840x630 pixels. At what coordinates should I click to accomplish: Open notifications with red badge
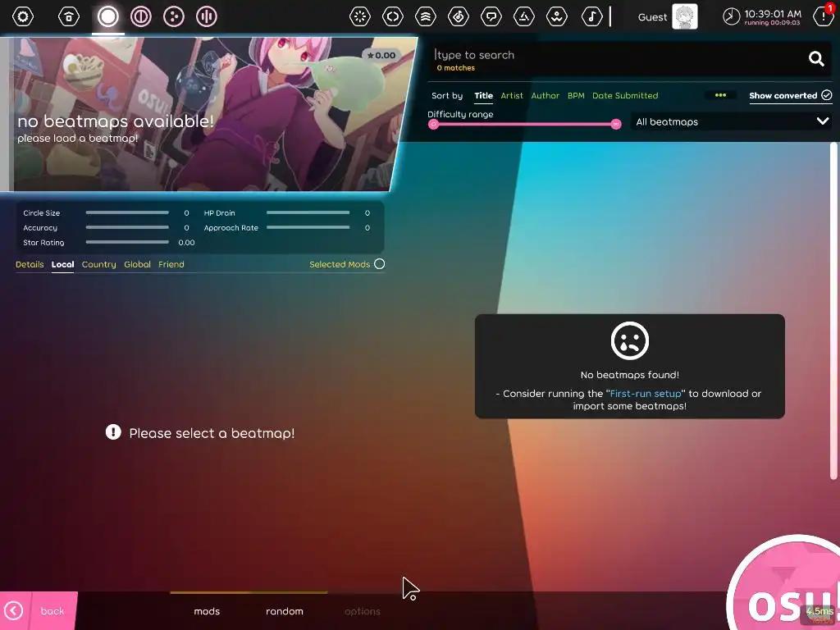click(x=823, y=16)
